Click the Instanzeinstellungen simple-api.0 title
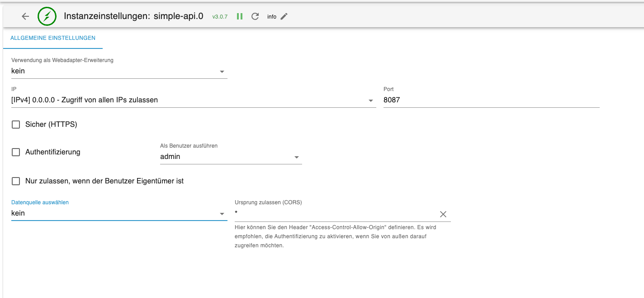644x298 pixels. click(133, 16)
